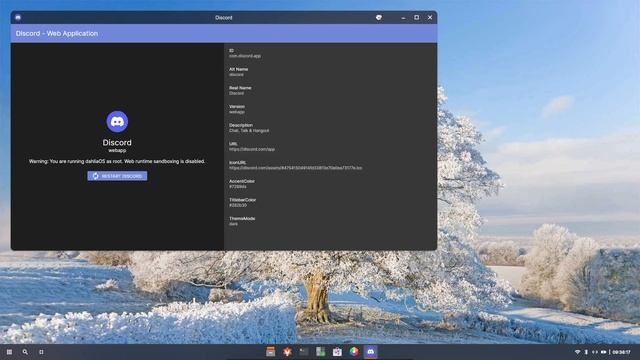The height and width of the screenshot is (360, 640).
Task: Select the Version value 'webapp'
Action: pyautogui.click(x=237, y=112)
